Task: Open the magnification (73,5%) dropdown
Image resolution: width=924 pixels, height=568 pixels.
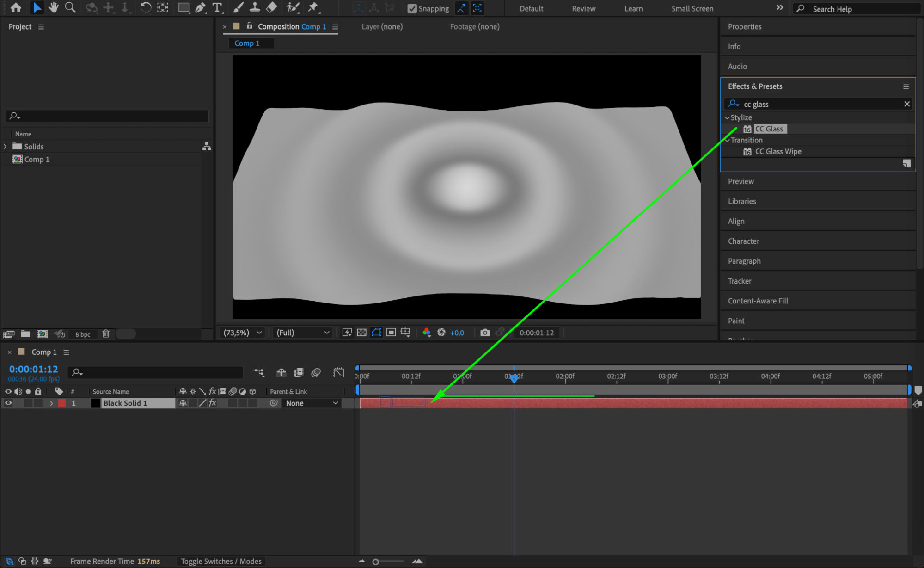Action: (x=243, y=333)
